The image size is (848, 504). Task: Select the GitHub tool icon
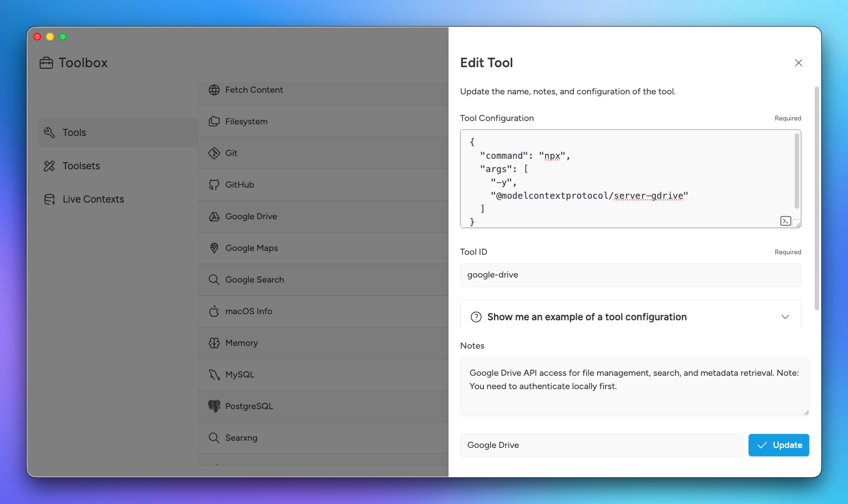coord(214,184)
